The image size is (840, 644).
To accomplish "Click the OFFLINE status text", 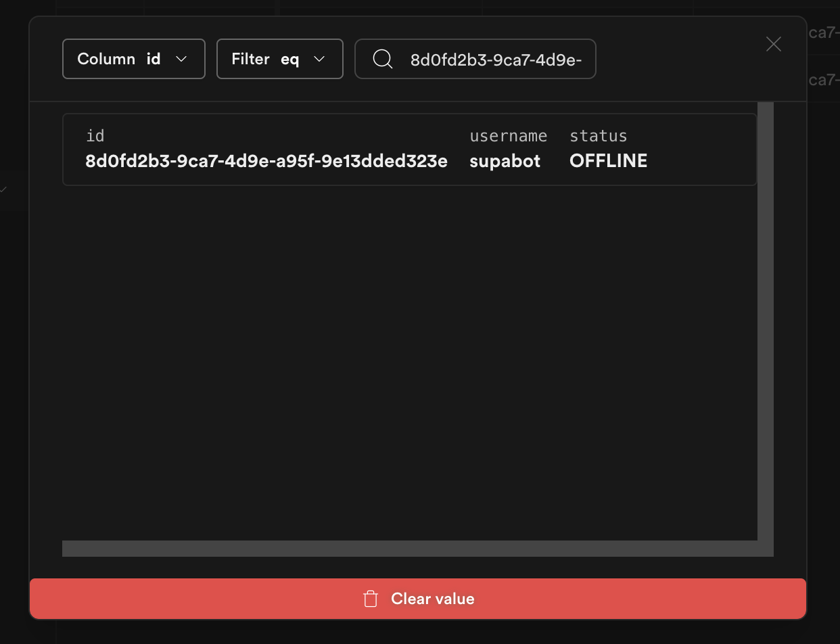I will pos(607,160).
